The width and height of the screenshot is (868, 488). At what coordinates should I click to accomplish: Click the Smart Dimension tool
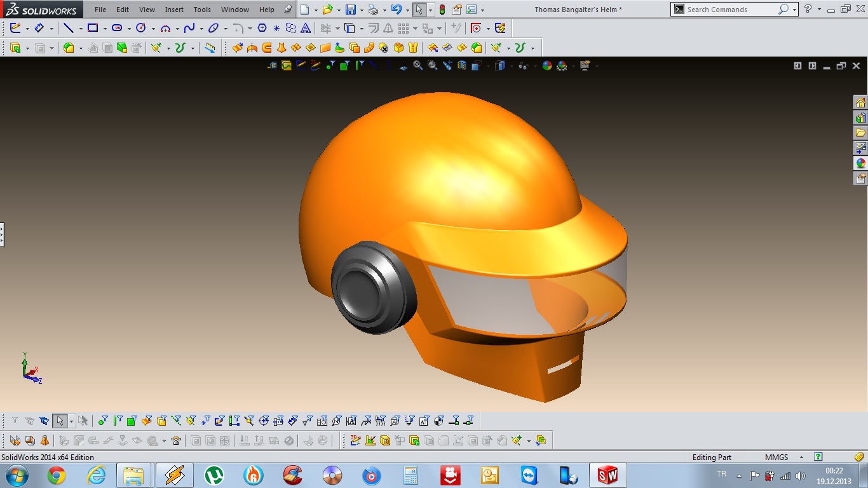(x=39, y=28)
